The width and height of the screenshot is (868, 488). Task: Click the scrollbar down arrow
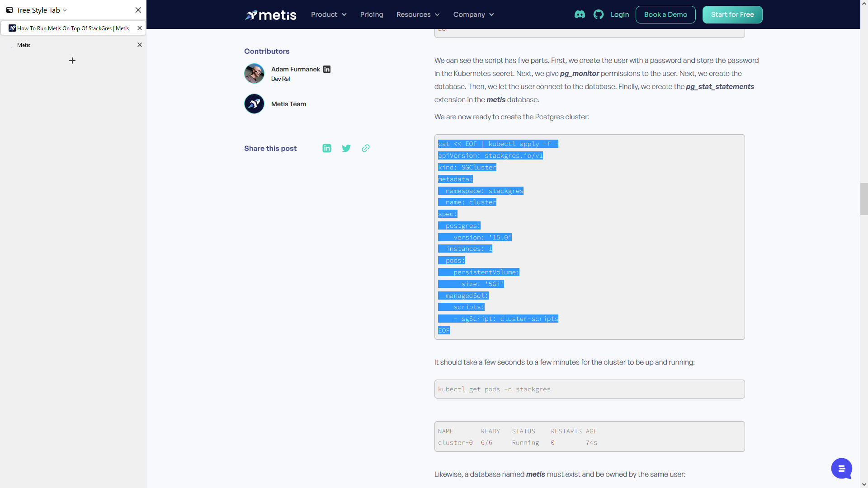point(864,484)
